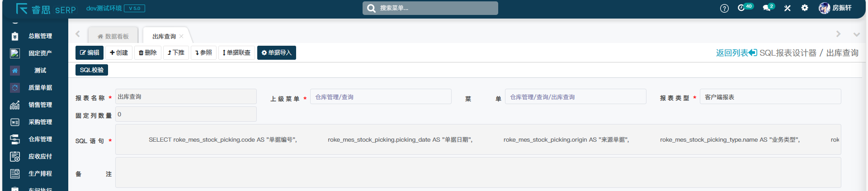Click the 搜索菜单 search box
The image size is (868, 191).
[430, 8]
